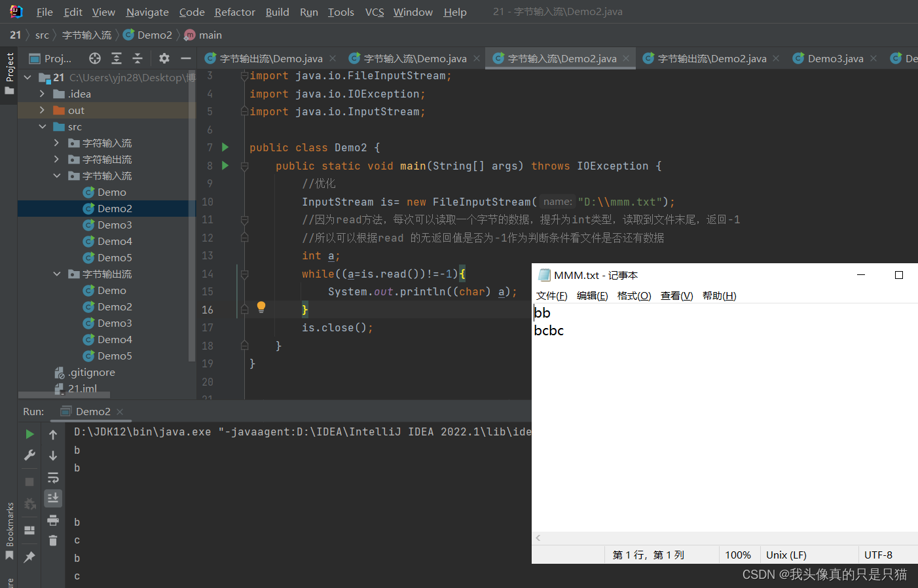
Task: Click main in breadcrumb navigation bar
Action: [x=203, y=35]
